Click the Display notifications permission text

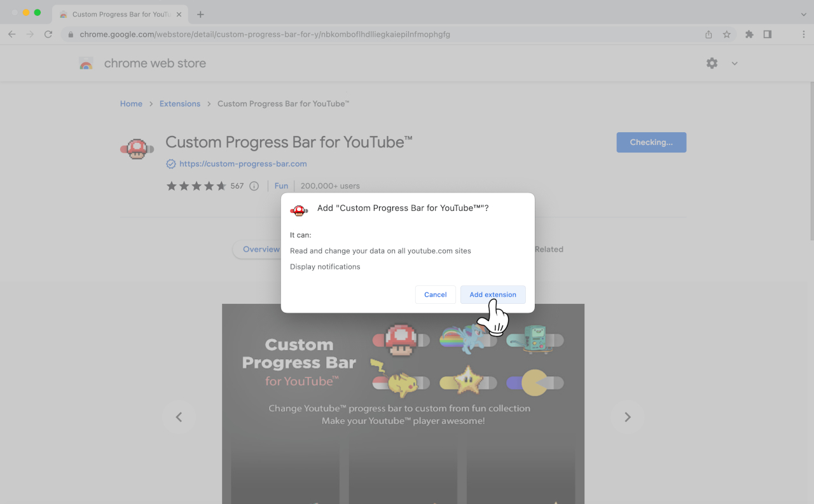tap(325, 266)
